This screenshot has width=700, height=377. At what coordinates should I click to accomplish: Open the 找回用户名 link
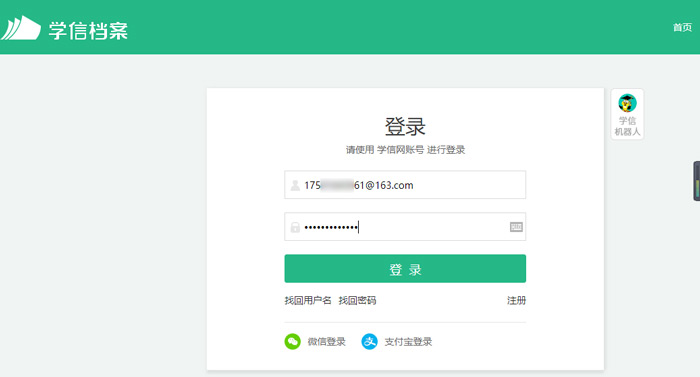click(308, 300)
